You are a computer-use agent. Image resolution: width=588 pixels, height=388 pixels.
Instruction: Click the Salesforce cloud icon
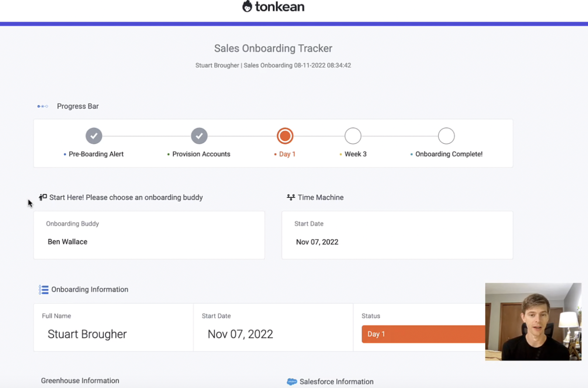pos(291,381)
